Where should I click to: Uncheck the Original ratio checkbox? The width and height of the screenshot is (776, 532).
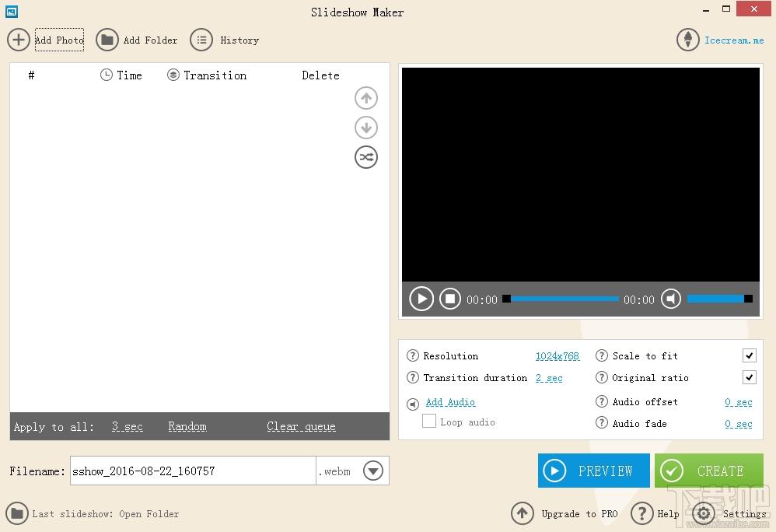(x=750, y=377)
